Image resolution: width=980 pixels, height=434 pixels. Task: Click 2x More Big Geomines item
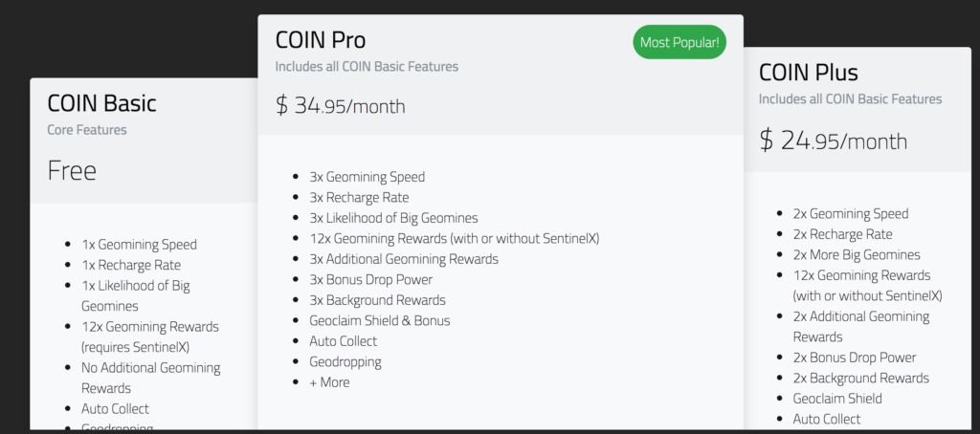coord(857,255)
